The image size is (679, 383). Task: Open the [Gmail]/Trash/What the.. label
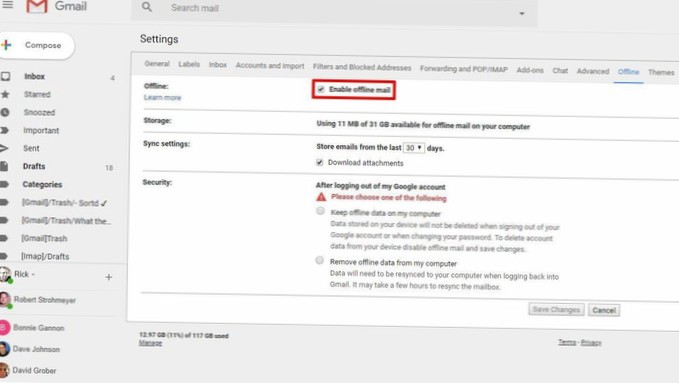66,221
